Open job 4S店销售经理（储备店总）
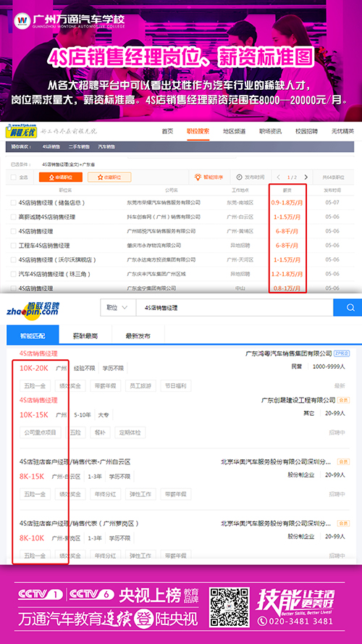Image resolution: width=362 pixels, height=644 pixels. [x=51, y=203]
